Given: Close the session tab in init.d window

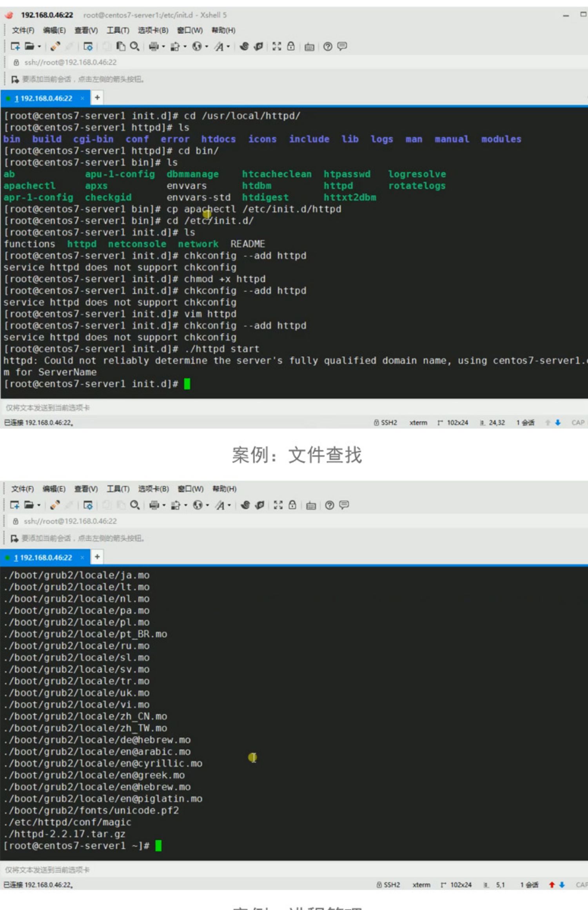Looking at the screenshot, I should (82, 98).
